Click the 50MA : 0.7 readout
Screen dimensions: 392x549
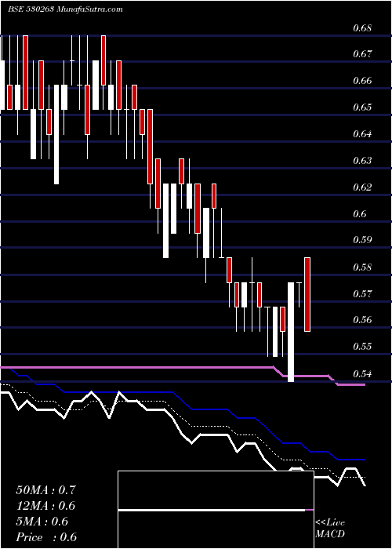click(x=45, y=490)
